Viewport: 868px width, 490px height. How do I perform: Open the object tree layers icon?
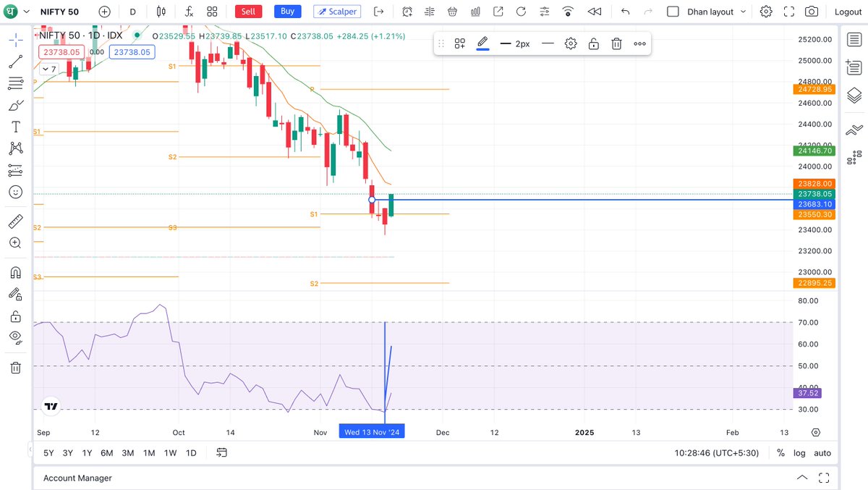pyautogui.click(x=854, y=95)
